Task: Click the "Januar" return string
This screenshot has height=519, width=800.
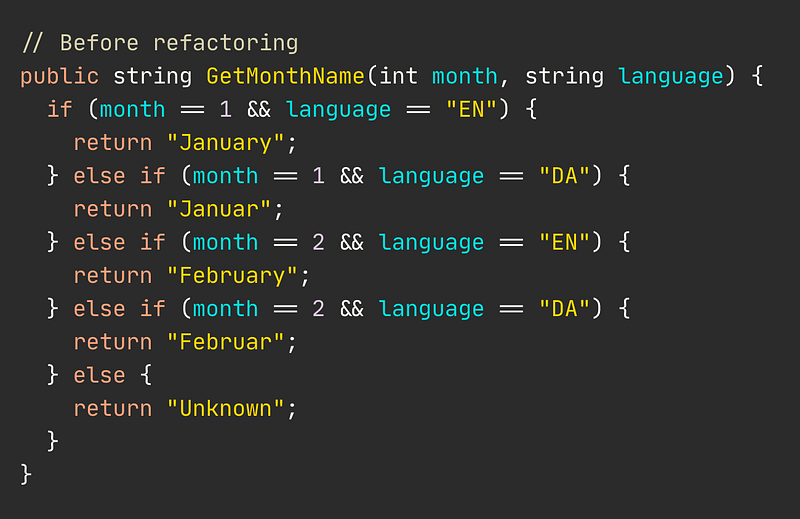Action: click(x=219, y=209)
